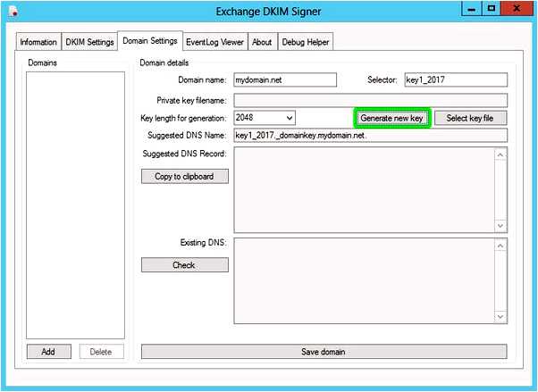Click the Delete domain button
The width and height of the screenshot is (538, 392).
point(101,352)
